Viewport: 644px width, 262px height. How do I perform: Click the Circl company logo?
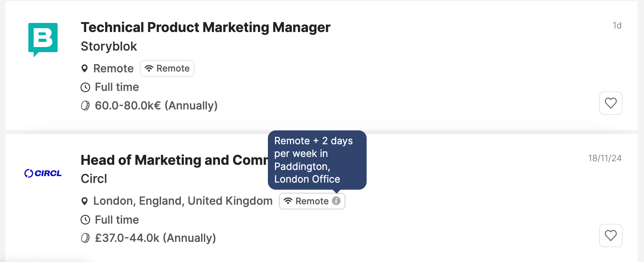[x=43, y=173]
